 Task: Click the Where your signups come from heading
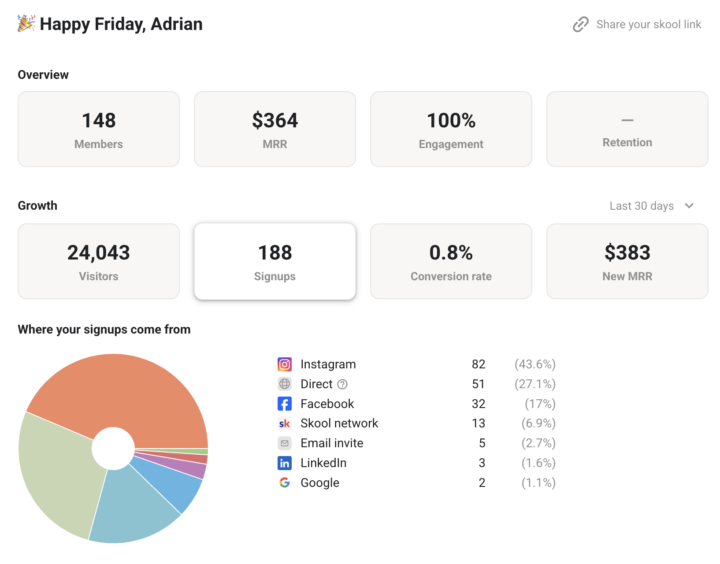(x=104, y=330)
